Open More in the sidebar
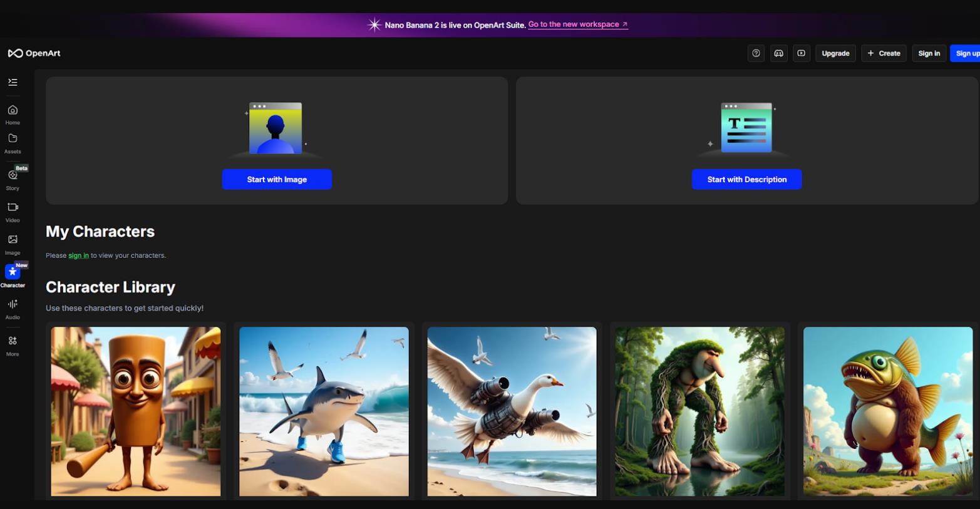This screenshot has width=980, height=509. coord(13,346)
